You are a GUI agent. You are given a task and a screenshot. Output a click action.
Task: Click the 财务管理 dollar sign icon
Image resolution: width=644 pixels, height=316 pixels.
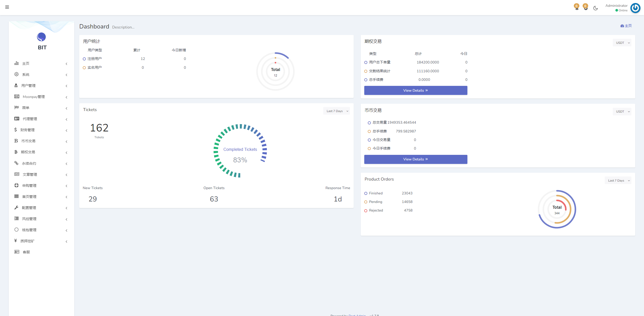pyautogui.click(x=16, y=130)
